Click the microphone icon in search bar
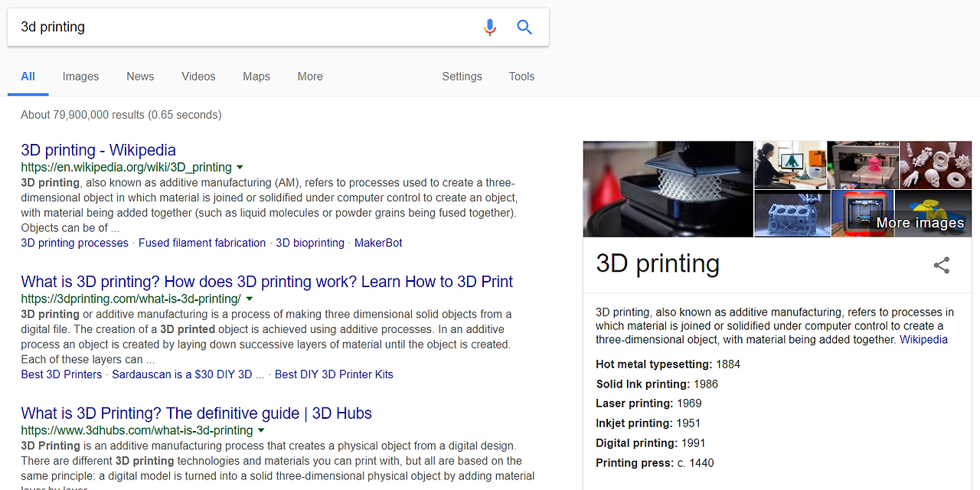 pos(489,27)
